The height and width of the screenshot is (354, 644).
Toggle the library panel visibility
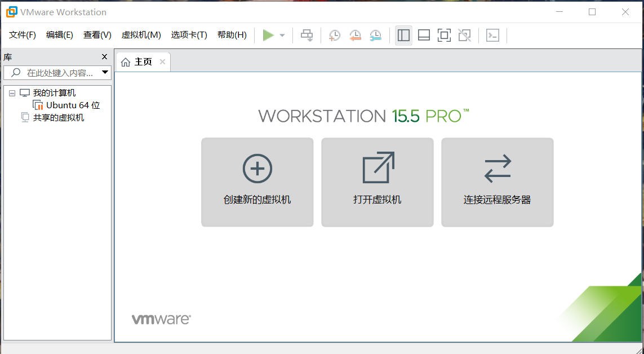[403, 35]
